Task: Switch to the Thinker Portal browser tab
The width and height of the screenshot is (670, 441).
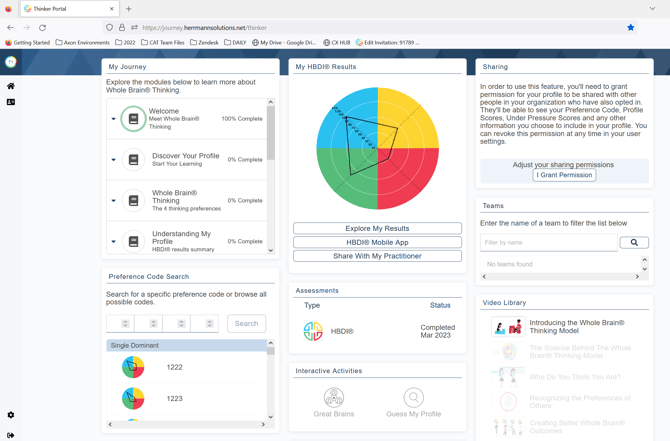Action: (x=65, y=9)
